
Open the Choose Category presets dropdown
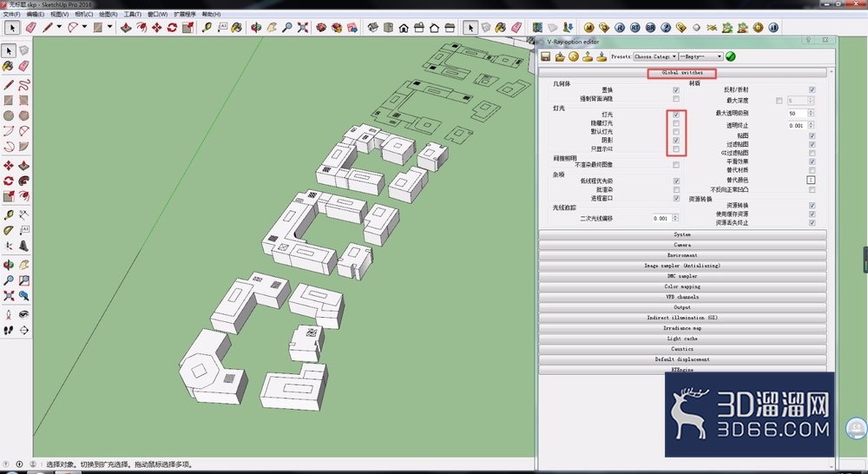(x=655, y=56)
